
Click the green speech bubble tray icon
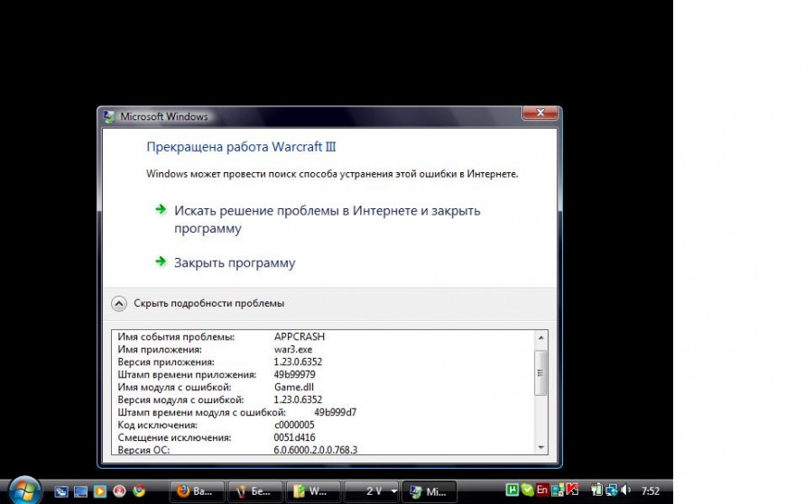(527, 490)
